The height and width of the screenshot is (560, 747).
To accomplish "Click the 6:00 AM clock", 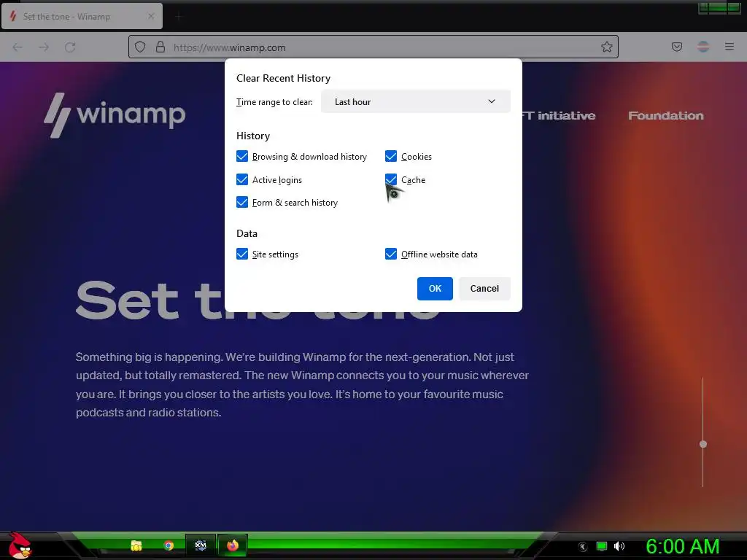I will (x=682, y=546).
